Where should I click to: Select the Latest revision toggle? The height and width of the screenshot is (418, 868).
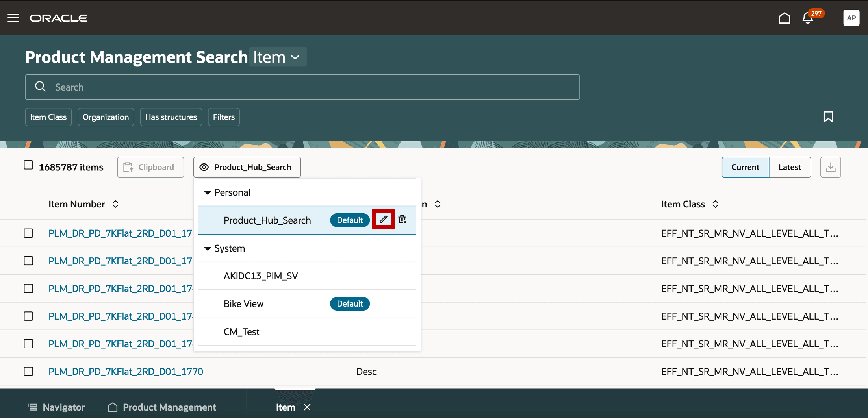click(790, 167)
